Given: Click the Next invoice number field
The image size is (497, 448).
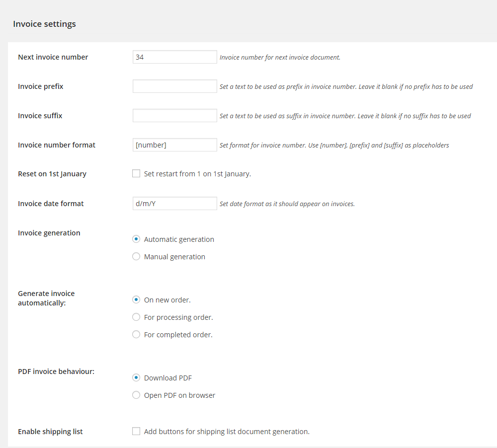Looking at the screenshot, I should click(174, 57).
